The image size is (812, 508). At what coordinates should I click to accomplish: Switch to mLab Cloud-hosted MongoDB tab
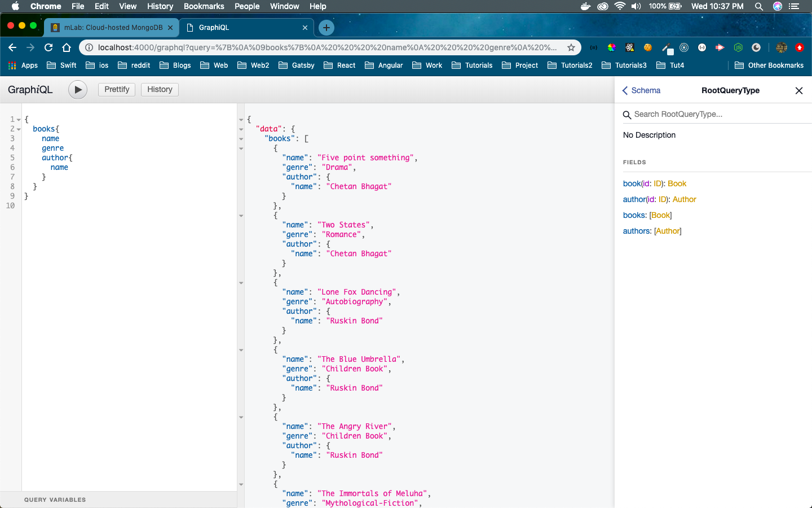(113, 27)
